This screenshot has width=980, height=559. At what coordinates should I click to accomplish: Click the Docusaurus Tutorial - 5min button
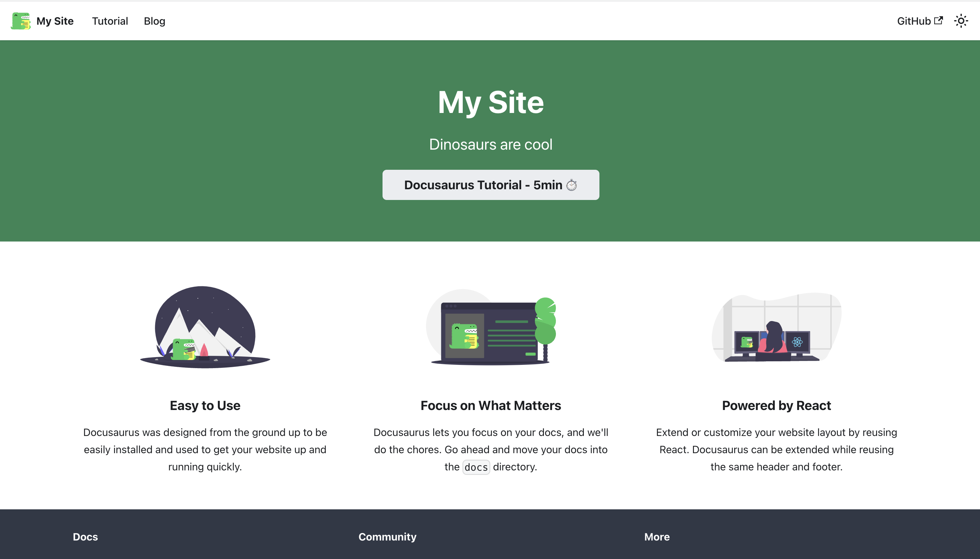[x=490, y=185]
